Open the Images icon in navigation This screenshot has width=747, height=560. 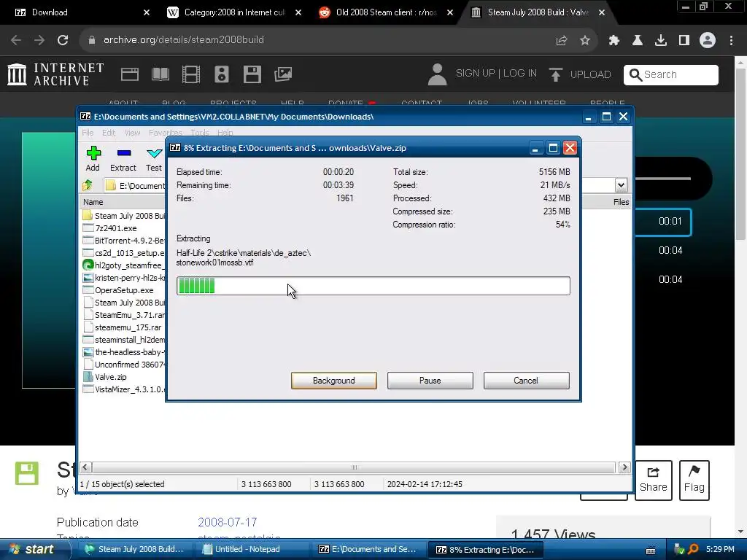[283, 74]
